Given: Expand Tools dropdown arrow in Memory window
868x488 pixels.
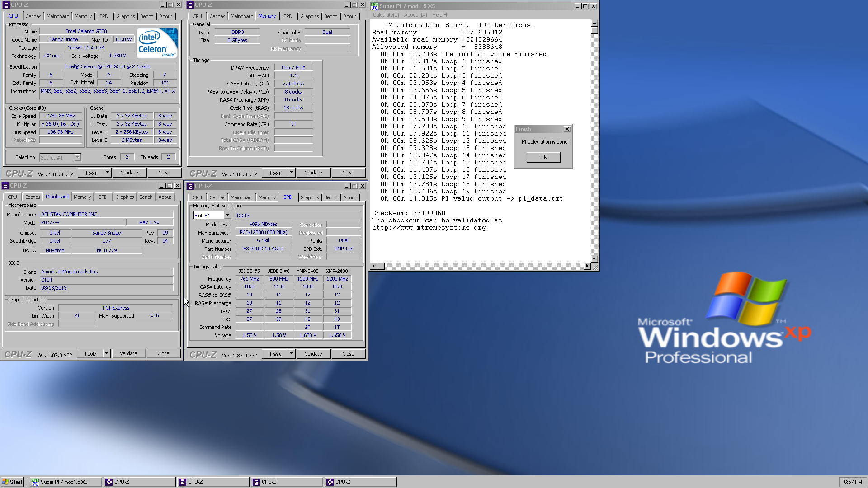Looking at the screenshot, I should [x=291, y=173].
